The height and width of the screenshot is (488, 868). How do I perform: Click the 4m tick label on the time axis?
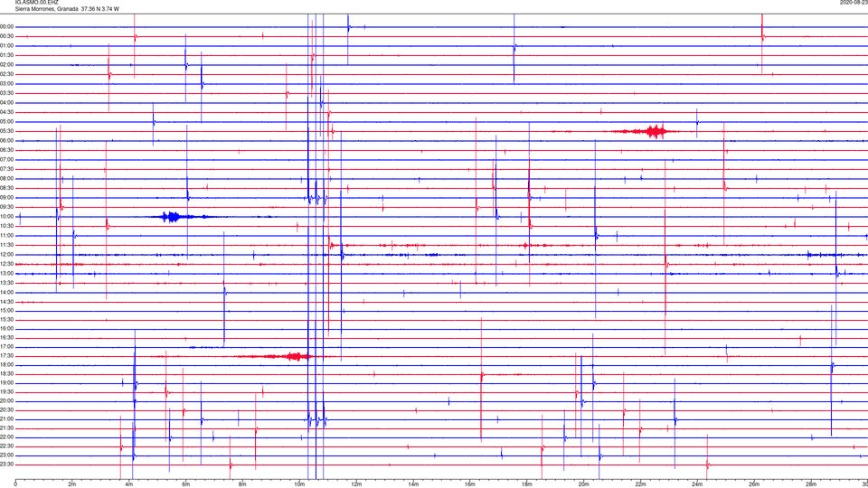click(129, 484)
